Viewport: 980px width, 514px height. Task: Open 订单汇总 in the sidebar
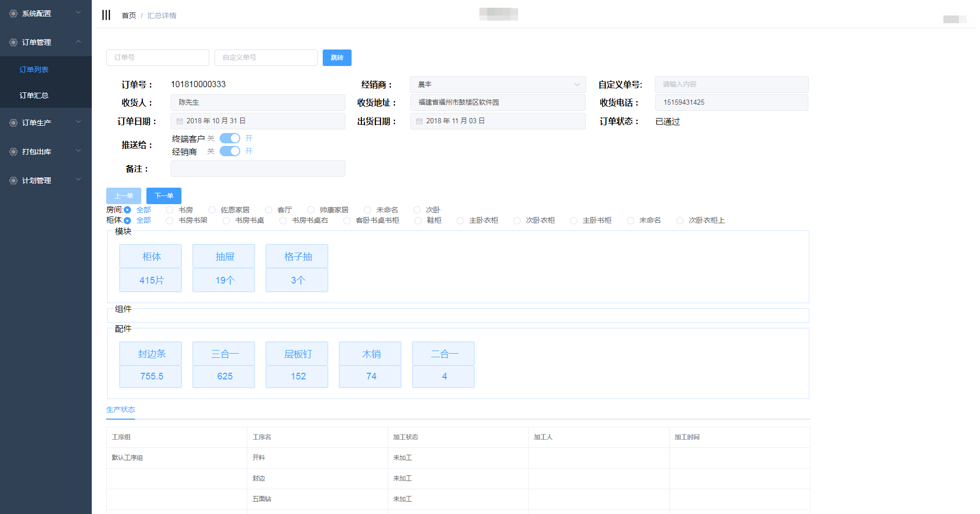[x=34, y=95]
